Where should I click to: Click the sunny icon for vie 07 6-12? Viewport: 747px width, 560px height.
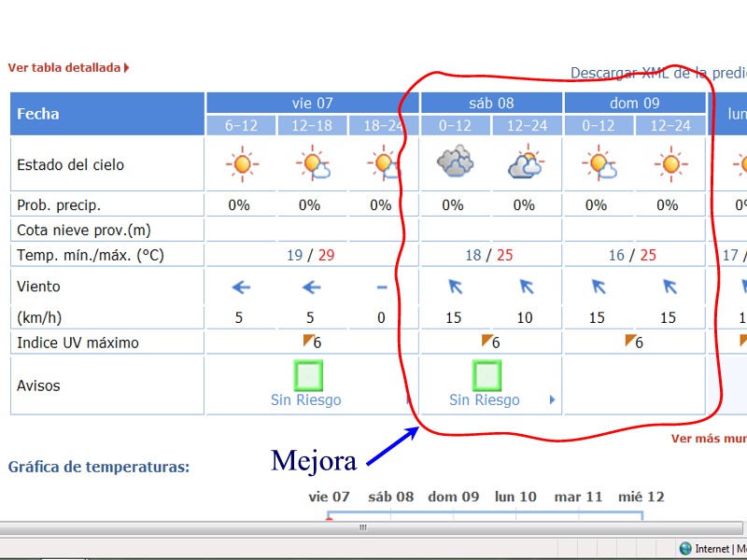(x=242, y=164)
